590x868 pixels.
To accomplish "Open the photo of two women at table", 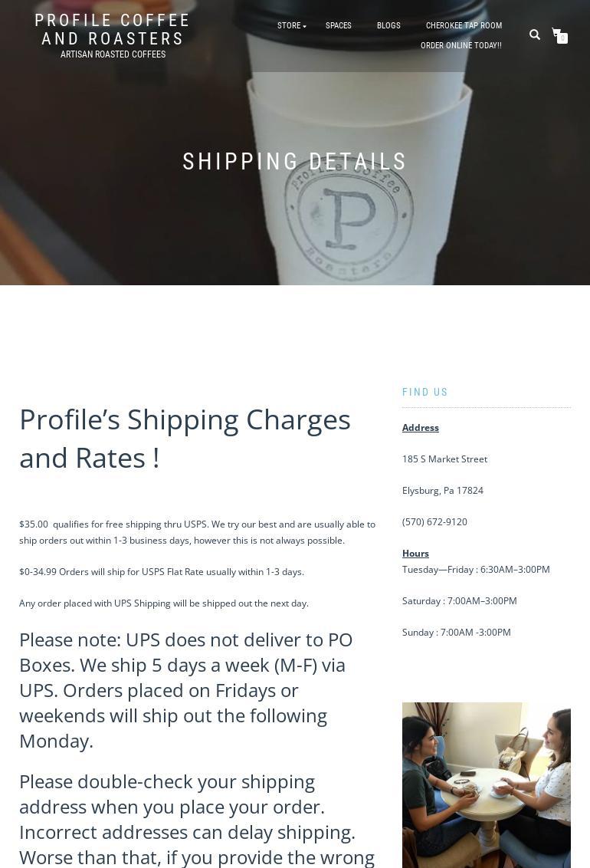I will pyautogui.click(x=487, y=784).
